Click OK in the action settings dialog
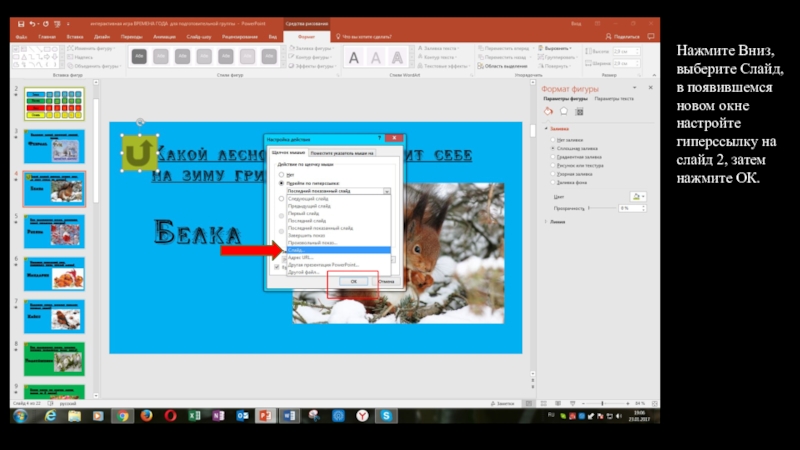 point(353,282)
